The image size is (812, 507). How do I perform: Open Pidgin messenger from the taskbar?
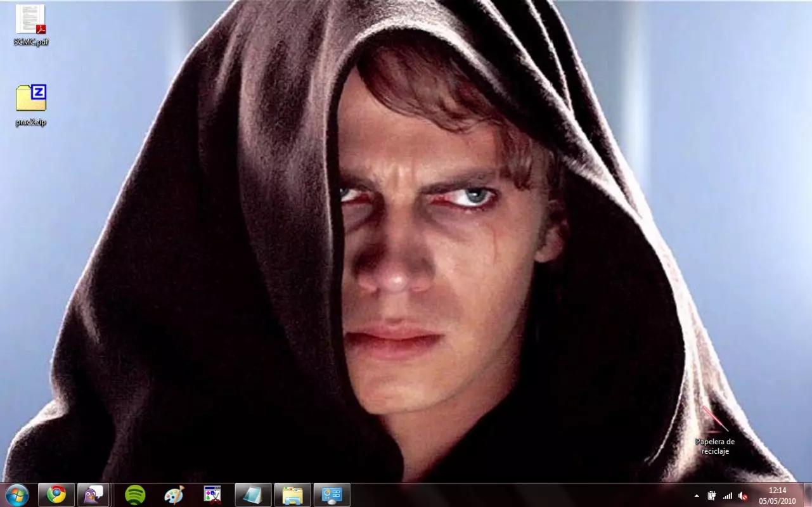(93, 495)
